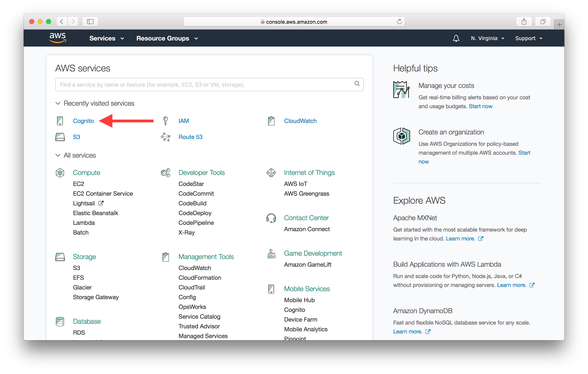Click the S3 storage icon in recent services
Screen dimensions: 588x374
(60, 137)
